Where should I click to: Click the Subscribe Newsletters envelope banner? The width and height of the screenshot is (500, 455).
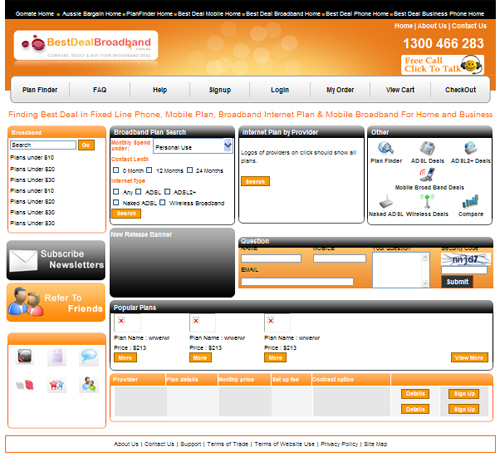point(56,260)
